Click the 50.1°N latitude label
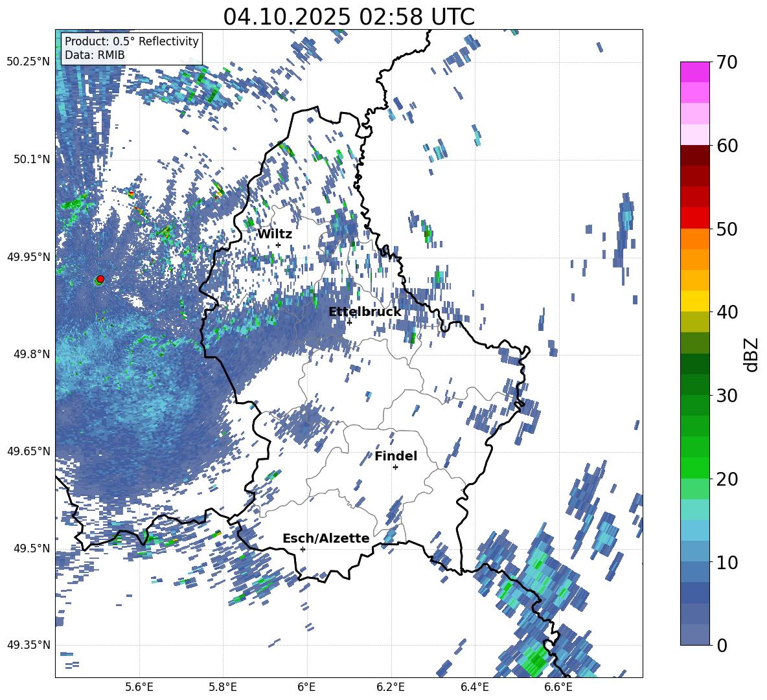This screenshot has width=767, height=700. (32, 159)
